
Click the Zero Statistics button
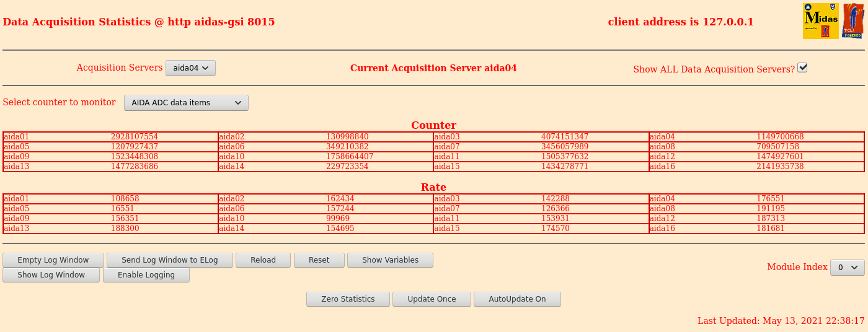[x=348, y=299]
